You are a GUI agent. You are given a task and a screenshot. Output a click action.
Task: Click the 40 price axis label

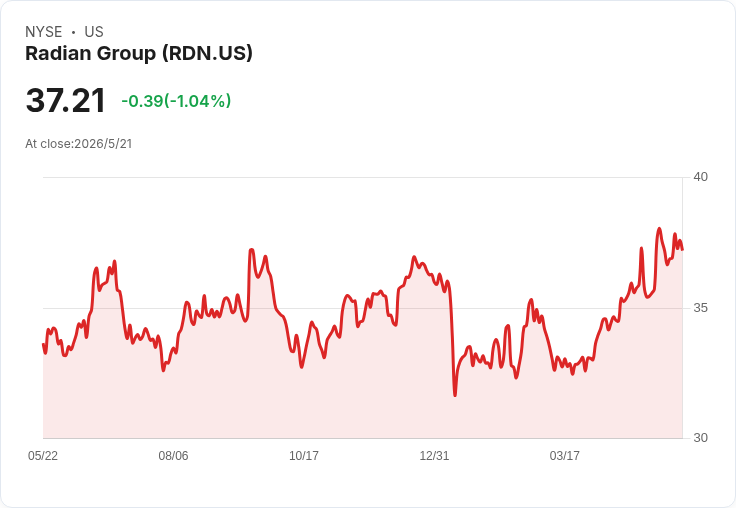click(700, 177)
